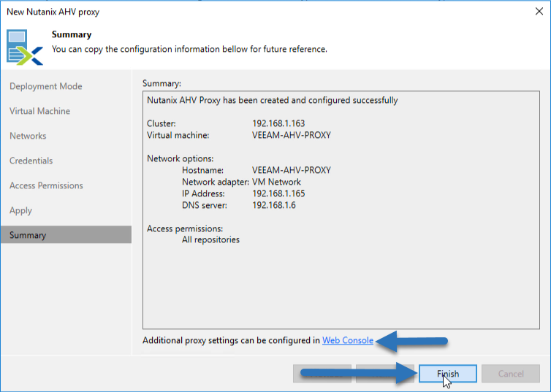Click the Hostname value VEEAM-AHV-PROXY
This screenshot has width=551, height=392.
coord(292,170)
